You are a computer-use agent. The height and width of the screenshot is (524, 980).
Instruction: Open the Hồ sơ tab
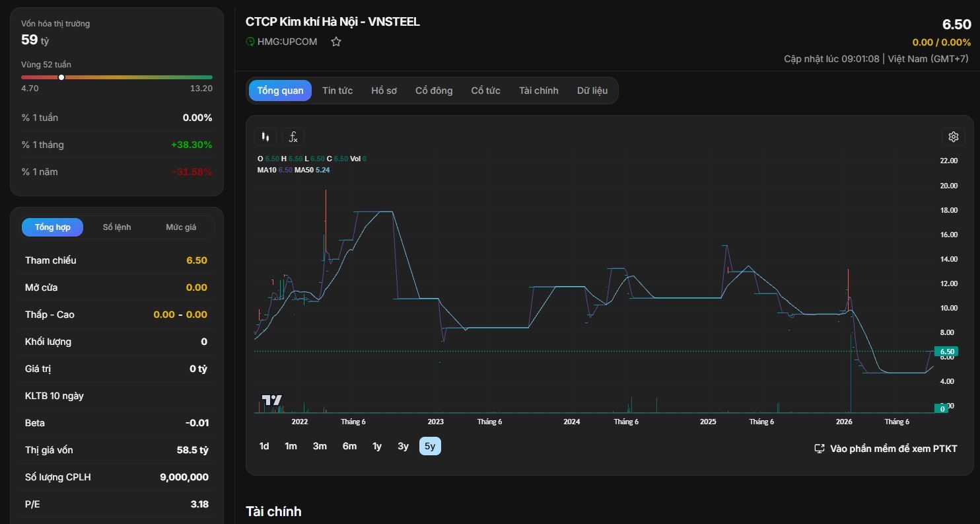click(x=384, y=91)
